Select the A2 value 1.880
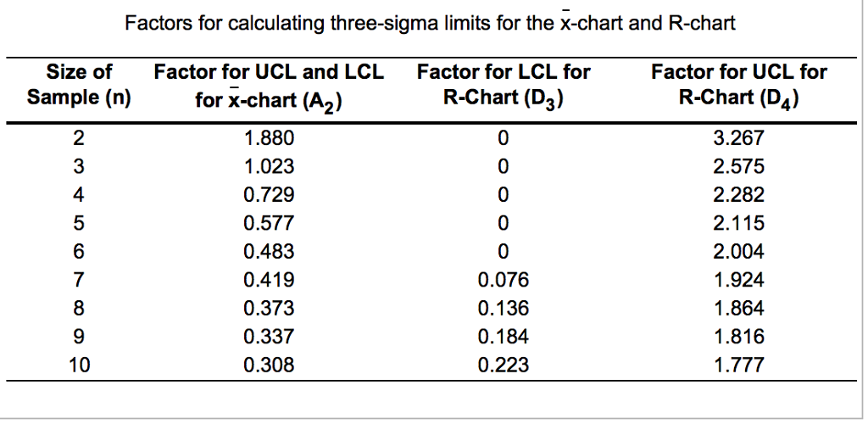The height and width of the screenshot is (424, 868). click(269, 139)
